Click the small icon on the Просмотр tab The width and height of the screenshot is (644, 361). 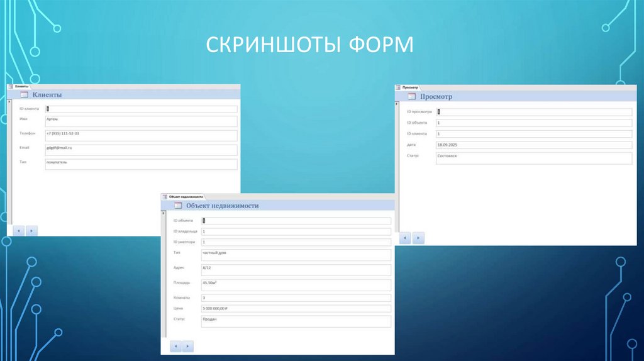click(398, 87)
